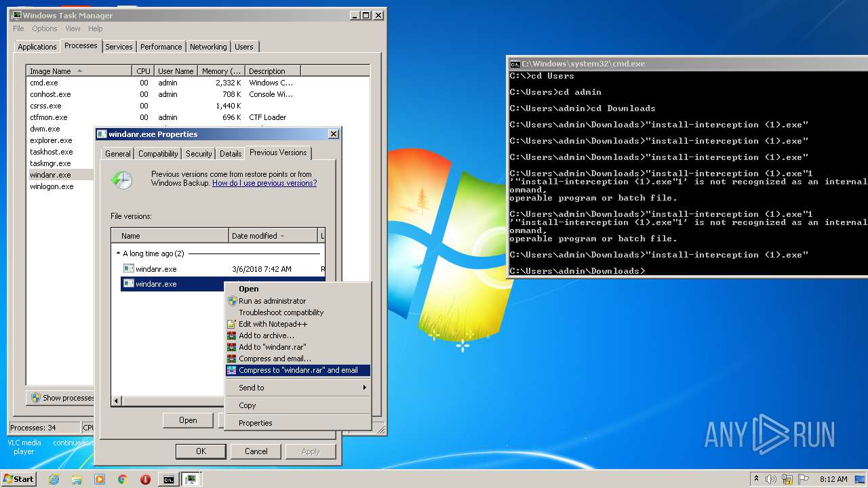The image size is (868, 488).
Task: Open the File menu in Task Manager
Action: [x=18, y=28]
